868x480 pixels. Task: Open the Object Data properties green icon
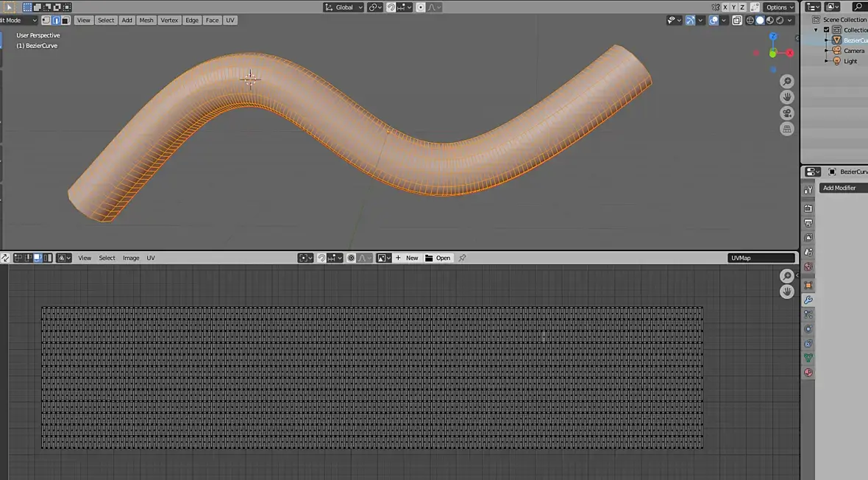[808, 358]
